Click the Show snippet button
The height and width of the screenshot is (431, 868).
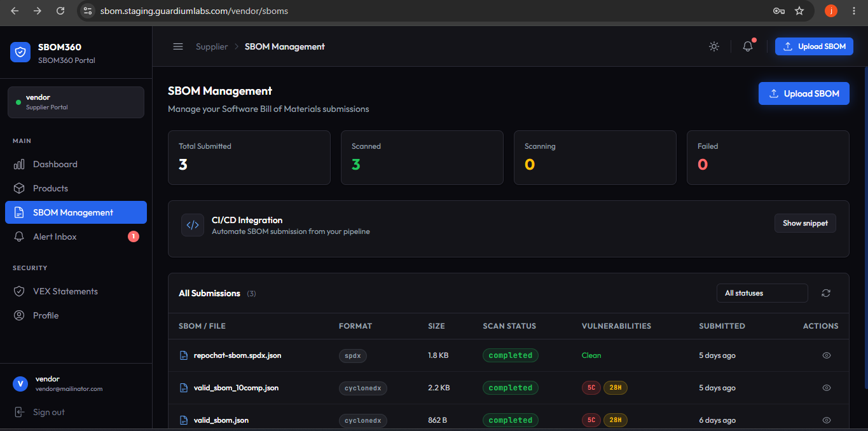[x=805, y=223]
